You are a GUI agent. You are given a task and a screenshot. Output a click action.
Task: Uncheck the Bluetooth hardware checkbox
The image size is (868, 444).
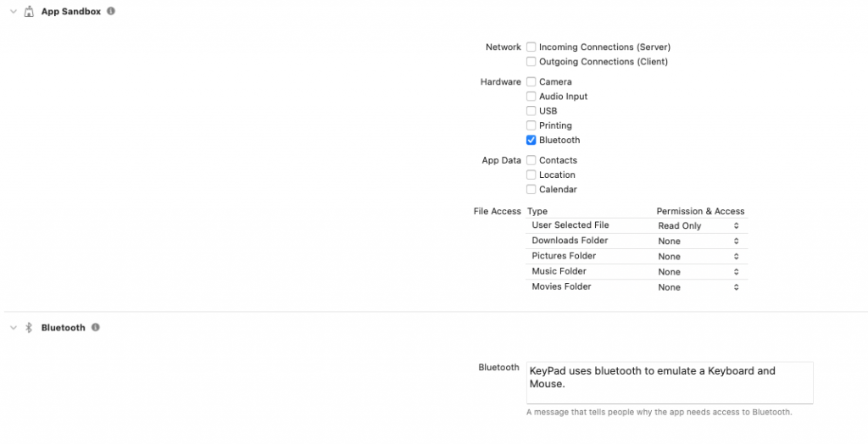click(x=531, y=141)
